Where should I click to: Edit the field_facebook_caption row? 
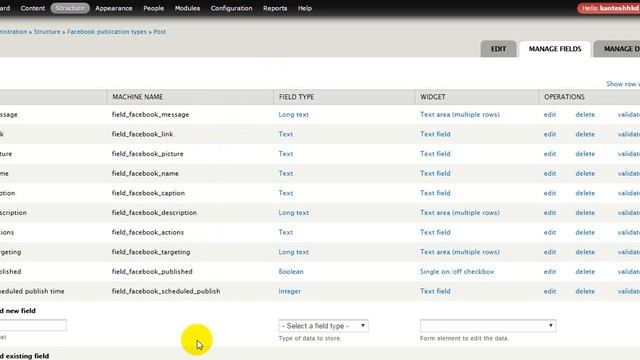click(550, 193)
